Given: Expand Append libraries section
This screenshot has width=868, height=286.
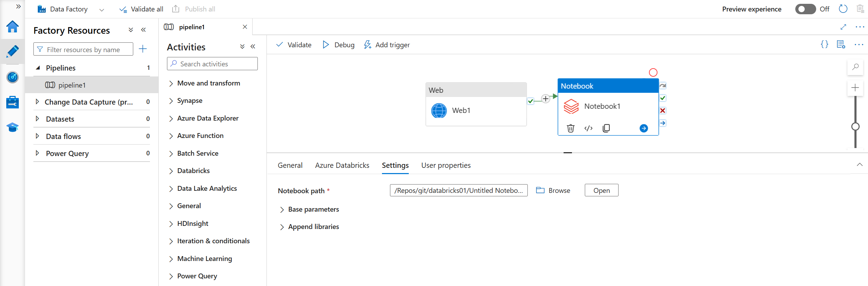Looking at the screenshot, I should [x=282, y=227].
